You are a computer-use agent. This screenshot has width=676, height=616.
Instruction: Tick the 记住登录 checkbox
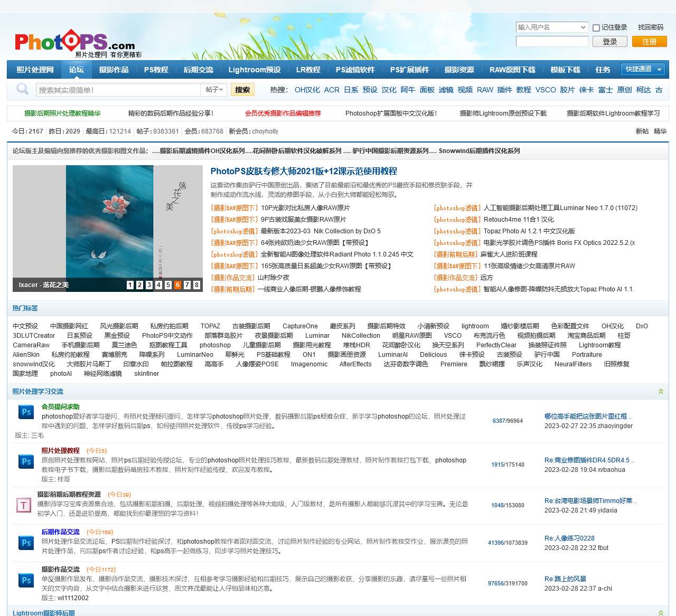pos(596,28)
